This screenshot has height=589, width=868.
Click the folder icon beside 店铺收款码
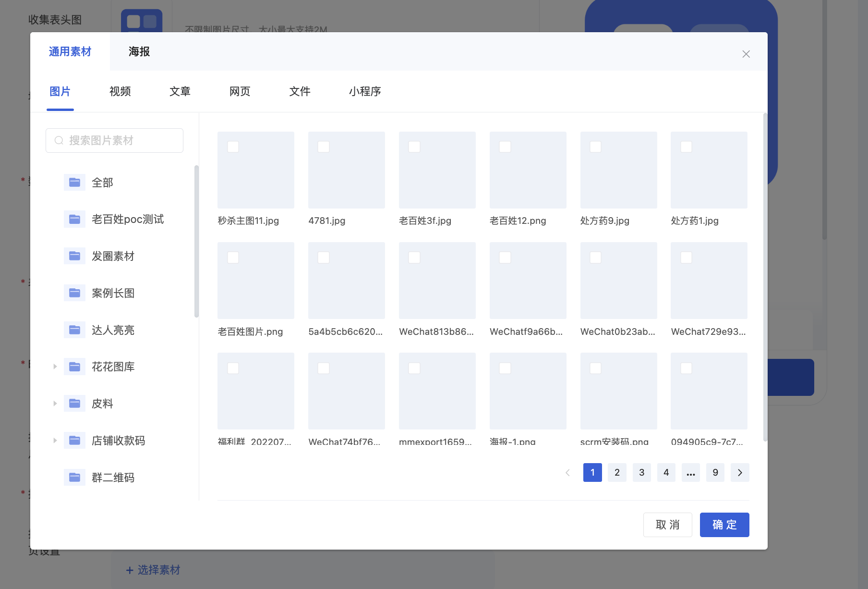click(74, 441)
